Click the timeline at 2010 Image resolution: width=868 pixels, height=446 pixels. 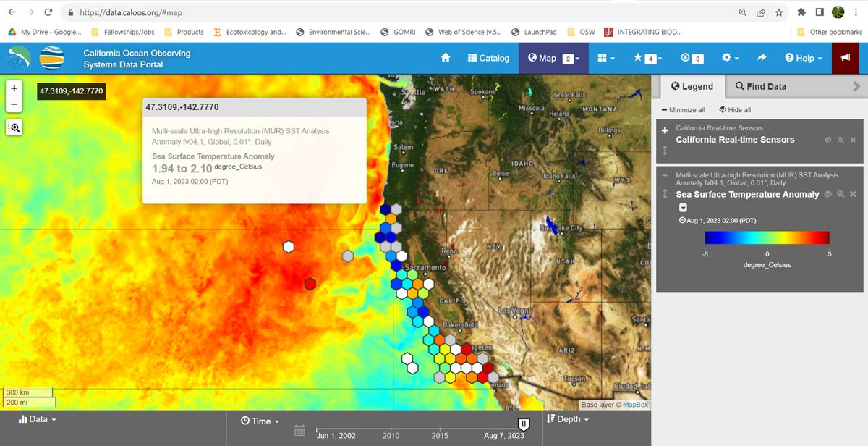point(391,436)
